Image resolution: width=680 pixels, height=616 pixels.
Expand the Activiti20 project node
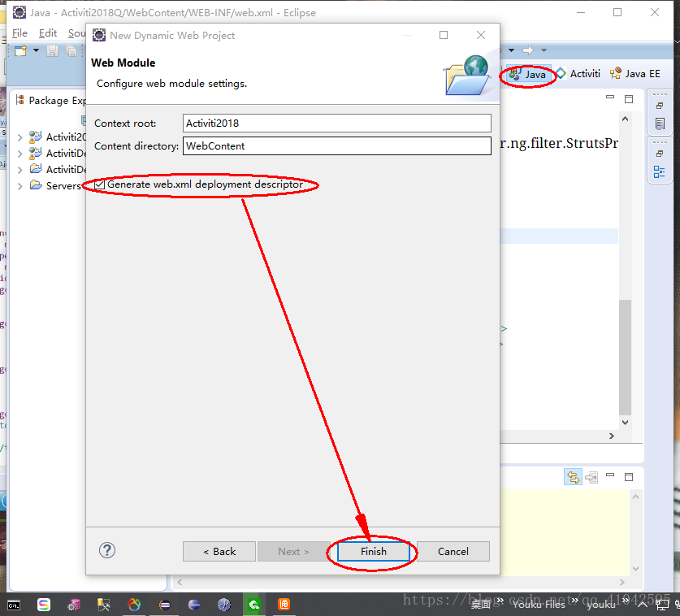pos(20,137)
